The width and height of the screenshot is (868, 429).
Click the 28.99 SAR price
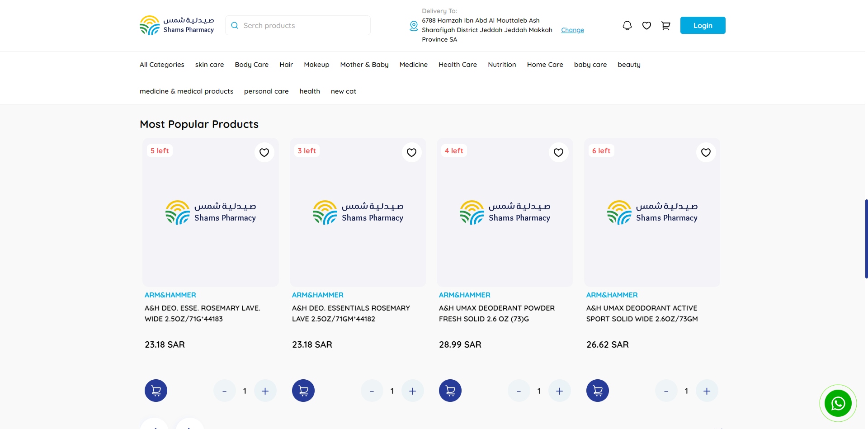tap(460, 344)
